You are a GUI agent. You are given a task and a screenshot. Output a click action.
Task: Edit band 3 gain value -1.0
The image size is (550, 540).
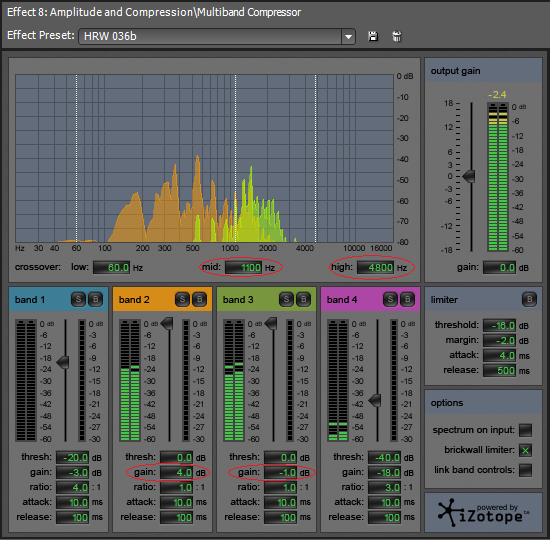pyautogui.click(x=280, y=473)
